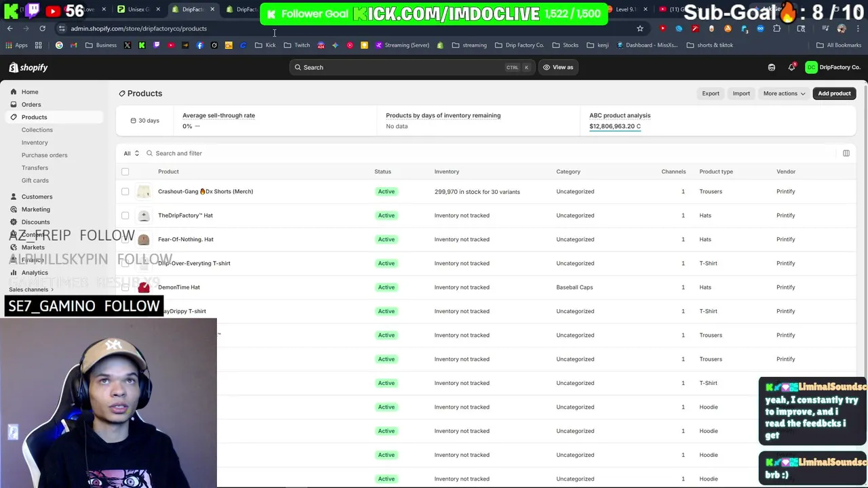868x488 pixels.
Task: Open the Streaming (Server) bookmark
Action: pos(401,45)
